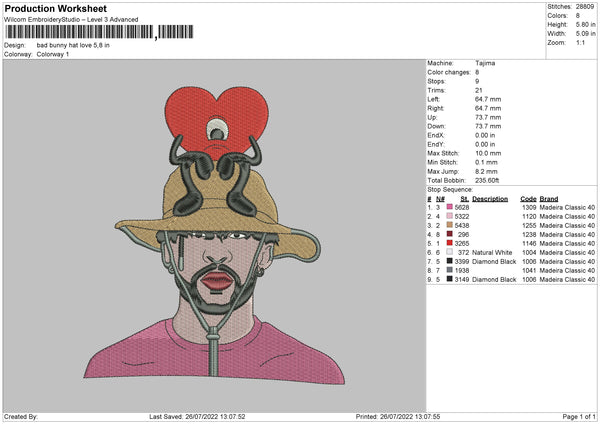Viewport: 600px width, 424px height.
Task: Click the Max Stitch value '10.0 mm'
Action: point(488,153)
